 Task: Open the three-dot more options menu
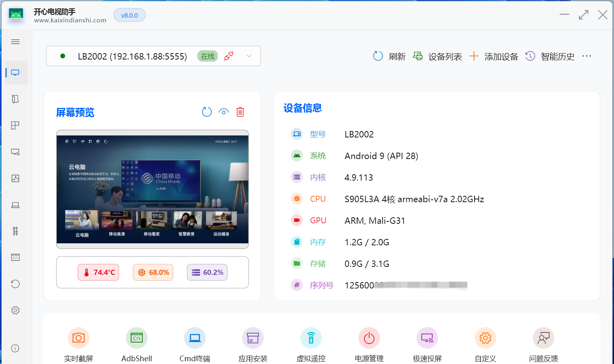pyautogui.click(x=586, y=56)
